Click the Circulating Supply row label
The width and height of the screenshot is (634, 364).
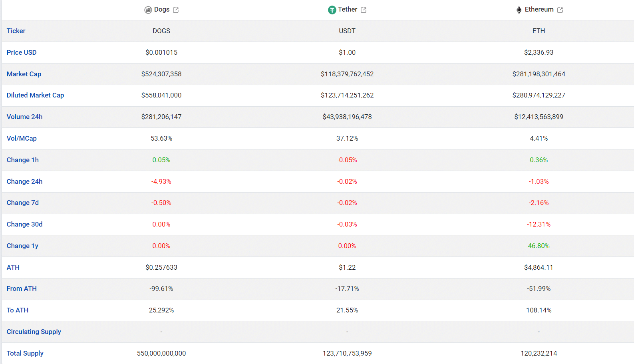coord(34,332)
